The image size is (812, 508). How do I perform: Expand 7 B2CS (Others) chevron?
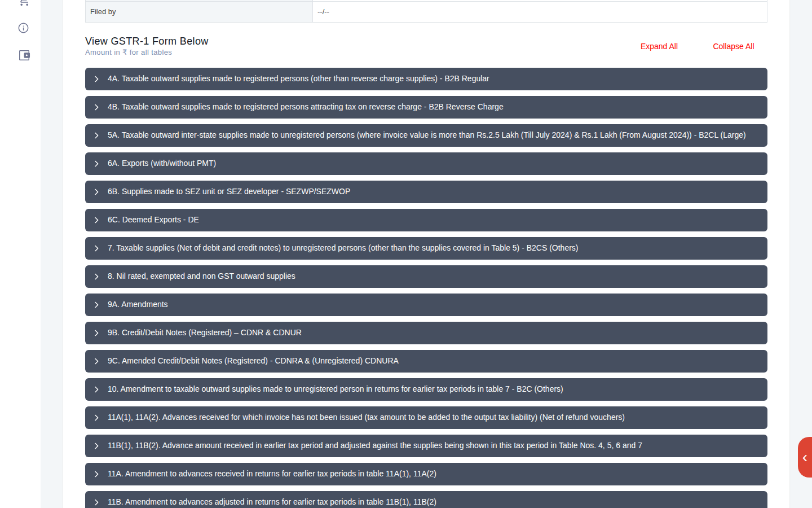(x=96, y=248)
